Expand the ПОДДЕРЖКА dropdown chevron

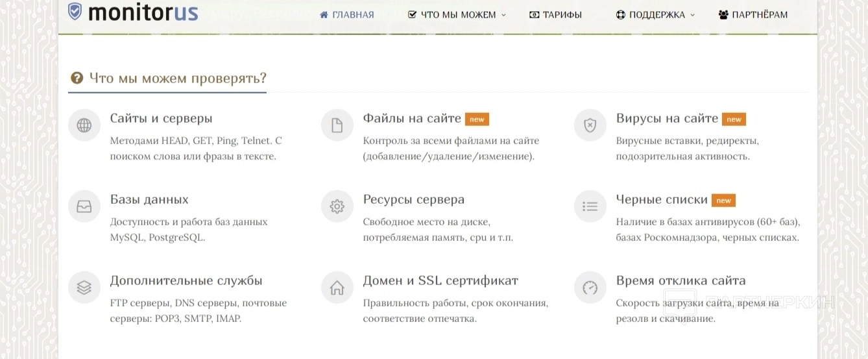(x=692, y=15)
